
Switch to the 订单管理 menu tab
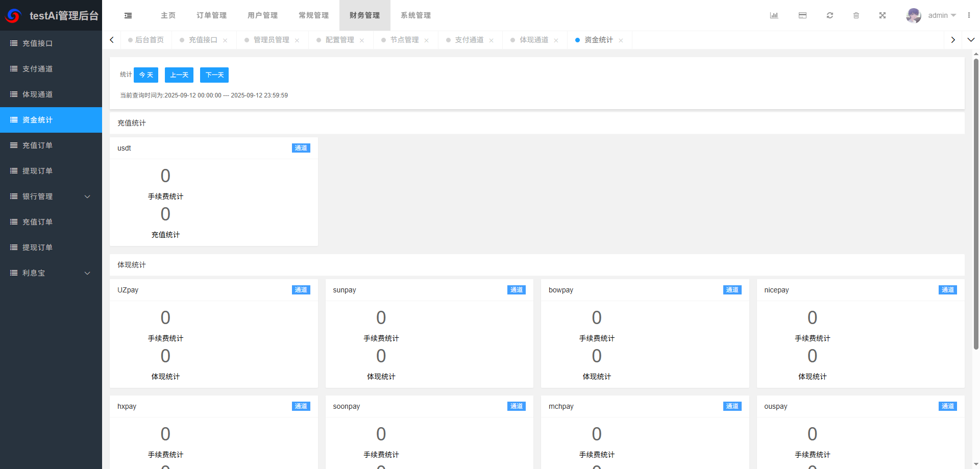pyautogui.click(x=211, y=15)
